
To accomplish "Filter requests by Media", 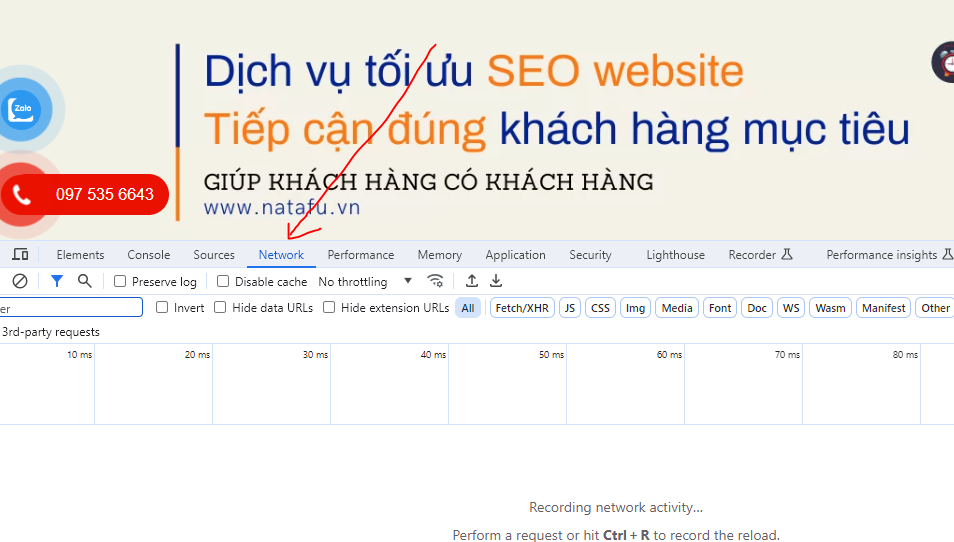I will [x=677, y=308].
